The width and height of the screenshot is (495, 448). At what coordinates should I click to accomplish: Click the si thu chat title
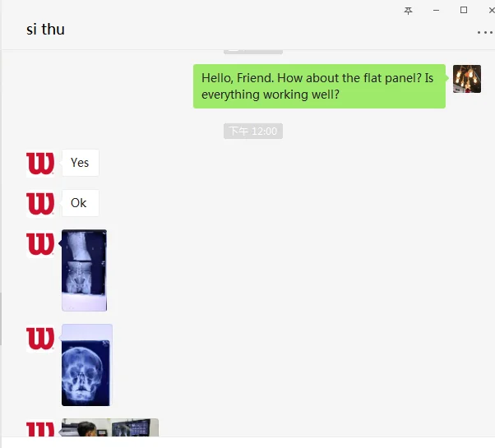pos(45,30)
